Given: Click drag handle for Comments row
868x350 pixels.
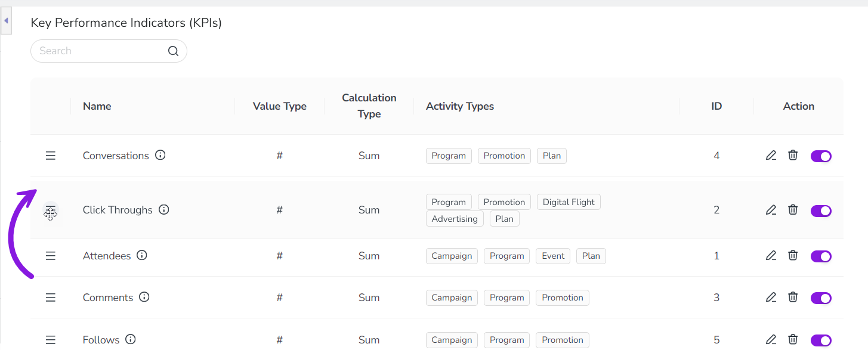Looking at the screenshot, I should click(x=51, y=298).
